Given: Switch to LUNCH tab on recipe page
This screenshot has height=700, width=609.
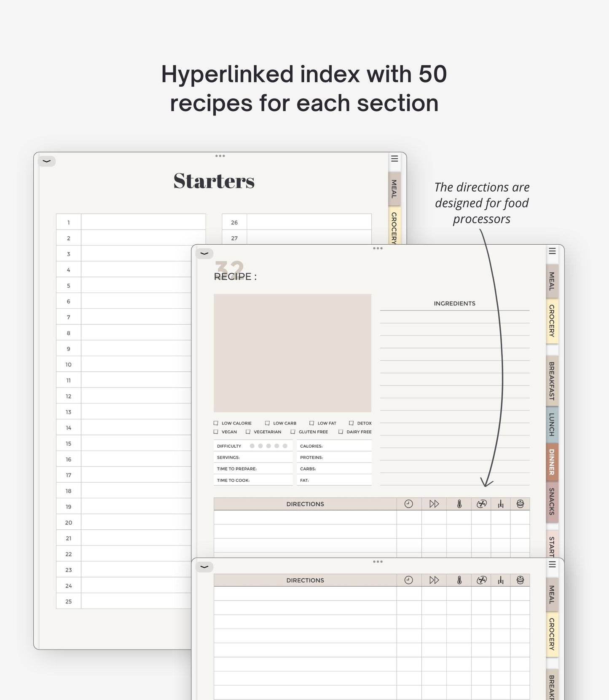Looking at the screenshot, I should [552, 425].
